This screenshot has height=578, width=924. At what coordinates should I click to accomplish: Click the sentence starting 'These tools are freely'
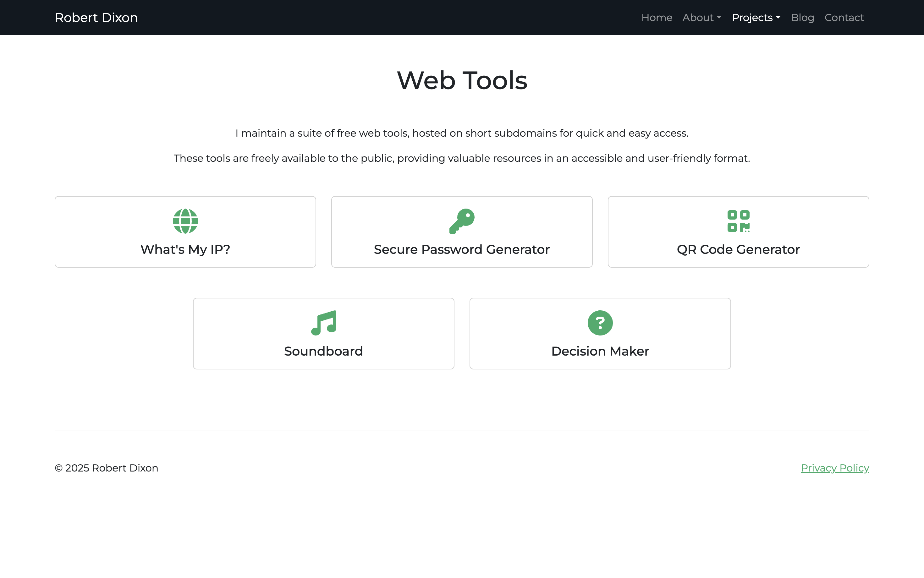click(x=462, y=158)
